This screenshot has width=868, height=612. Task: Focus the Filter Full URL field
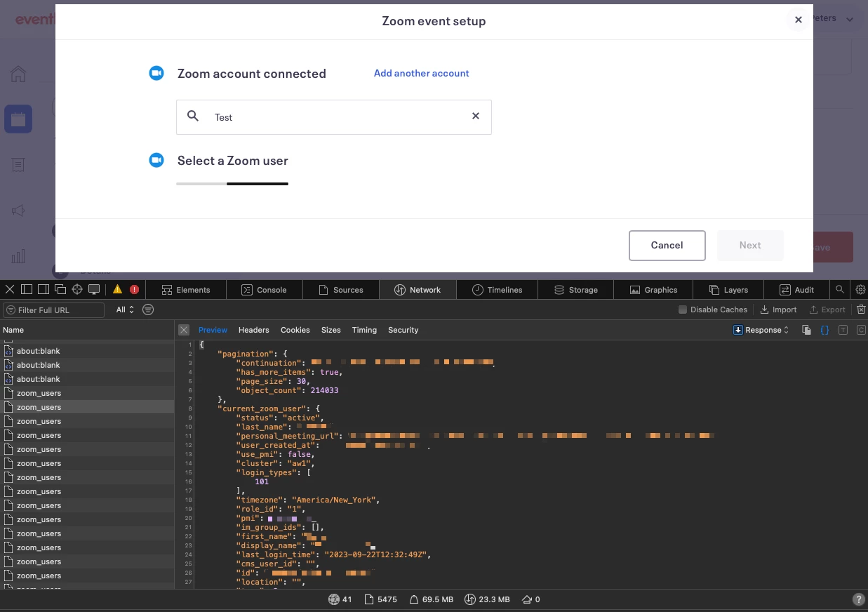pos(53,310)
